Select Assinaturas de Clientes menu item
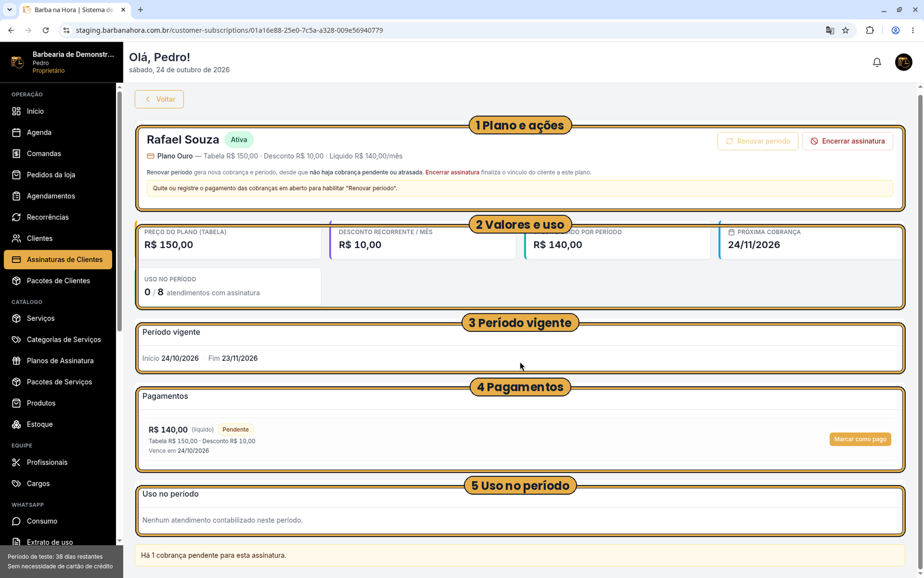This screenshot has height=578, width=924. pos(58,260)
